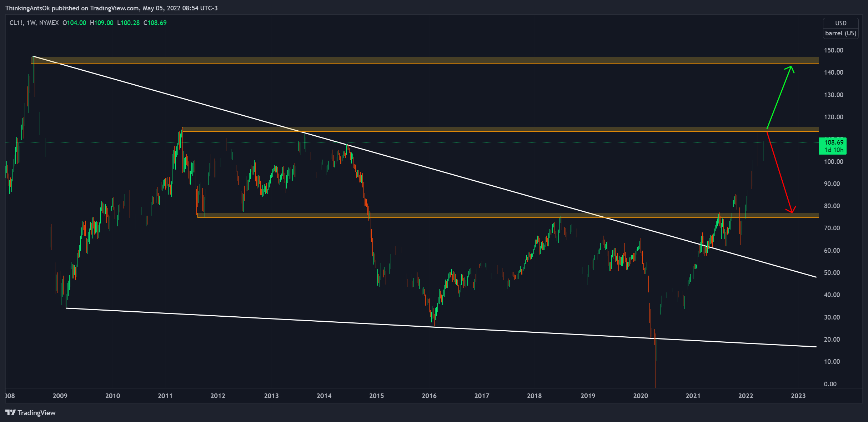Click the 2009 time axis label

(60, 396)
